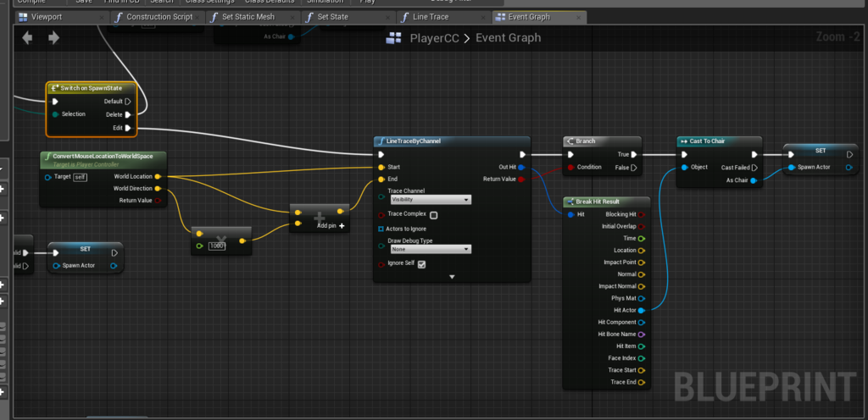Click Spawn Actor input pin on right SET node

791,168
